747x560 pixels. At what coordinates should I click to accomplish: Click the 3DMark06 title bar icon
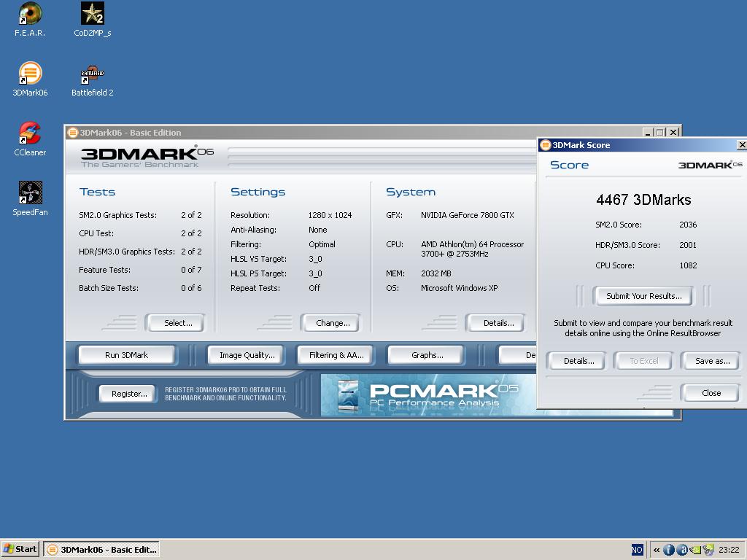tap(73, 133)
